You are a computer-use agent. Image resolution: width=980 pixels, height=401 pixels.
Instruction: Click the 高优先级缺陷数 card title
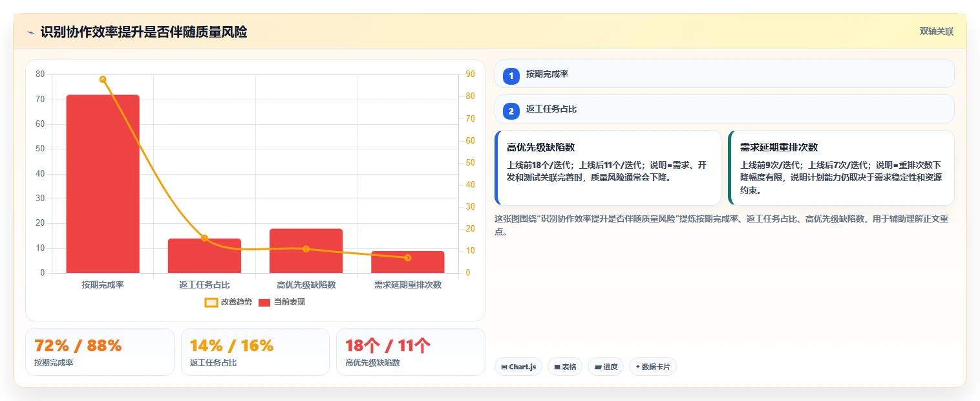tap(540, 147)
